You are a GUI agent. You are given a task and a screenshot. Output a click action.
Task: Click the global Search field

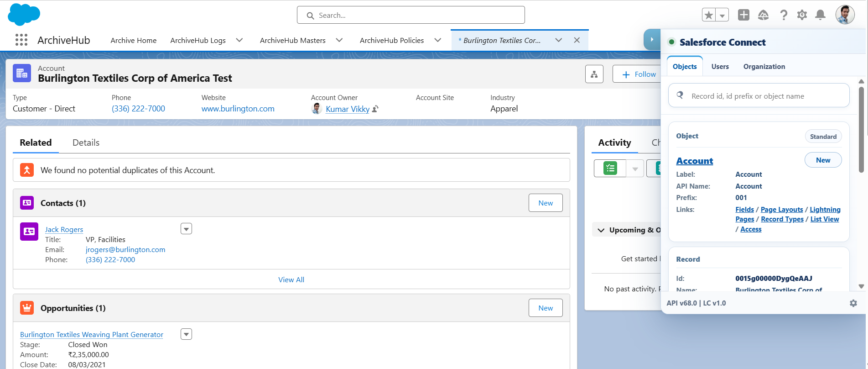(411, 15)
